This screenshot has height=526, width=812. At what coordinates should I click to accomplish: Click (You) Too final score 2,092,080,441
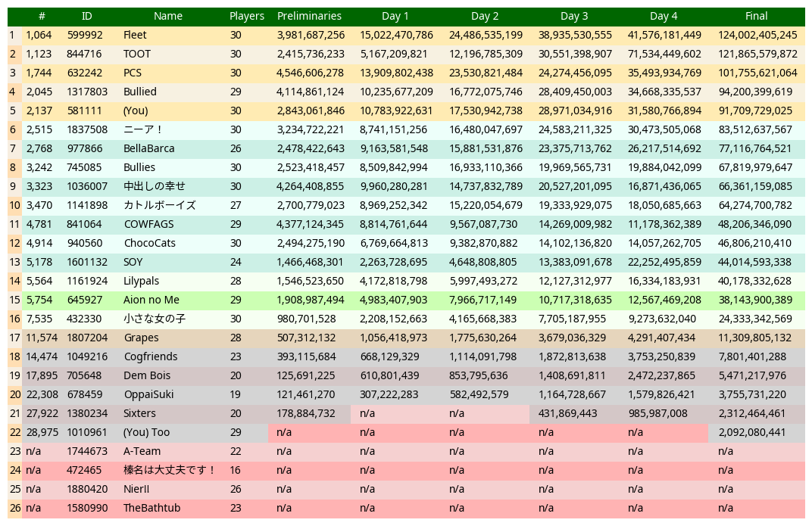coord(752,432)
